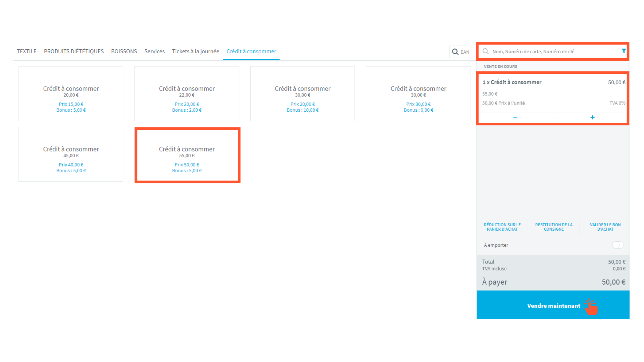Click Valider le bon d'achat

coord(605,227)
